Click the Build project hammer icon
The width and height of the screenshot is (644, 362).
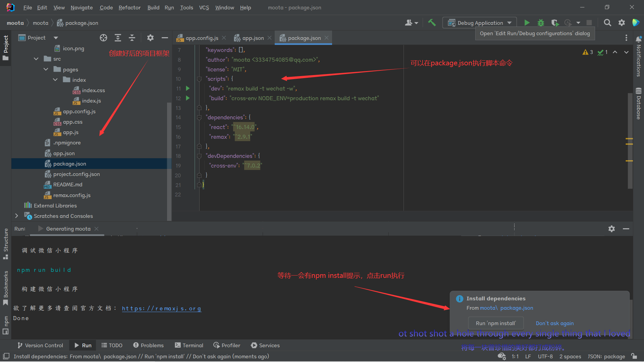432,23
